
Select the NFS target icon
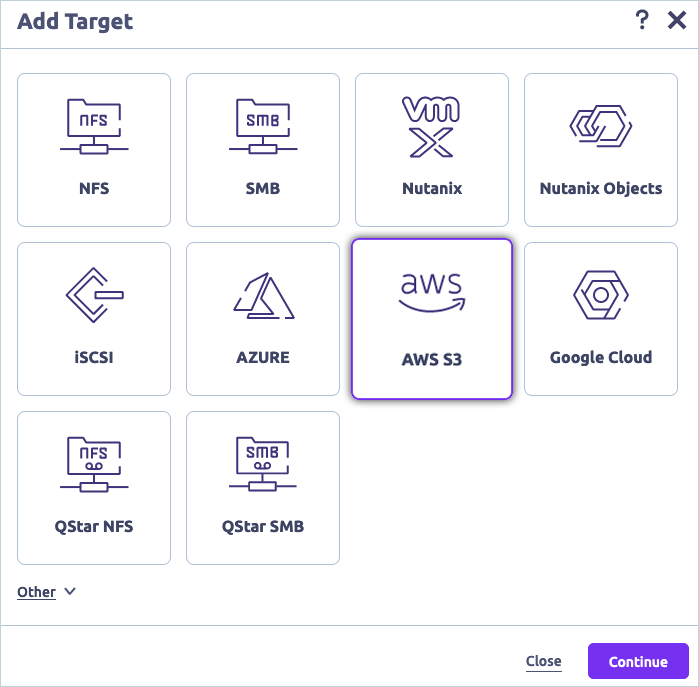pos(94,127)
